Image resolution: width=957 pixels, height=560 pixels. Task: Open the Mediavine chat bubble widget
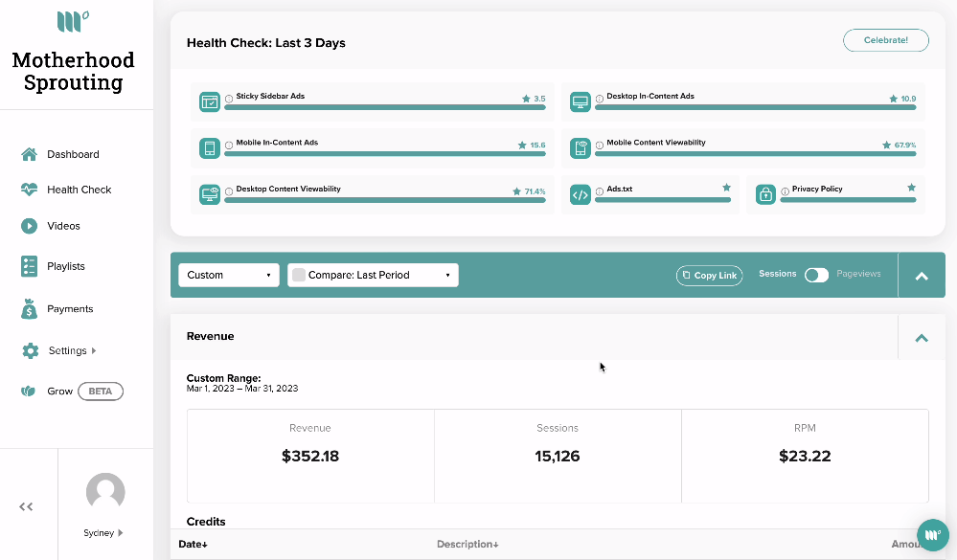tap(933, 535)
